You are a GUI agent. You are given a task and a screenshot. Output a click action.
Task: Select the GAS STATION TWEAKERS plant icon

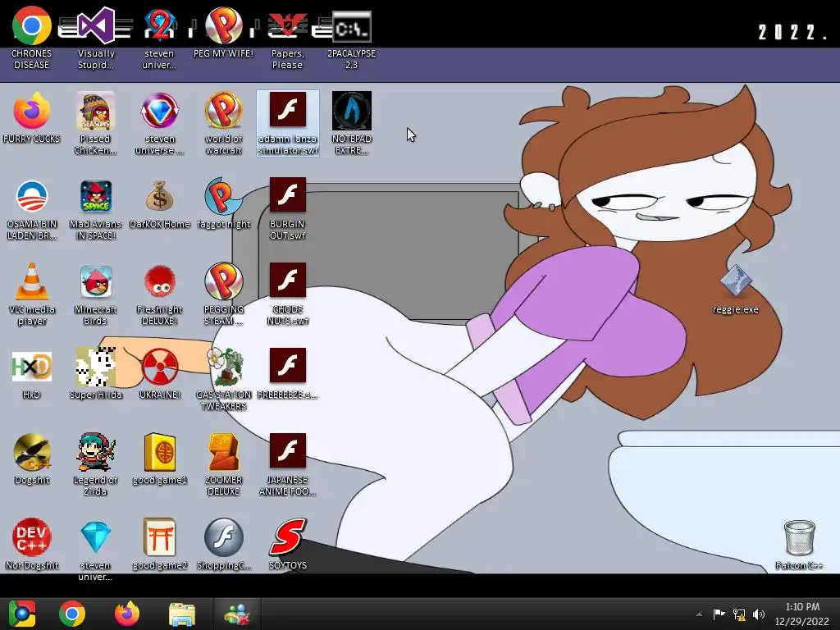click(223, 367)
